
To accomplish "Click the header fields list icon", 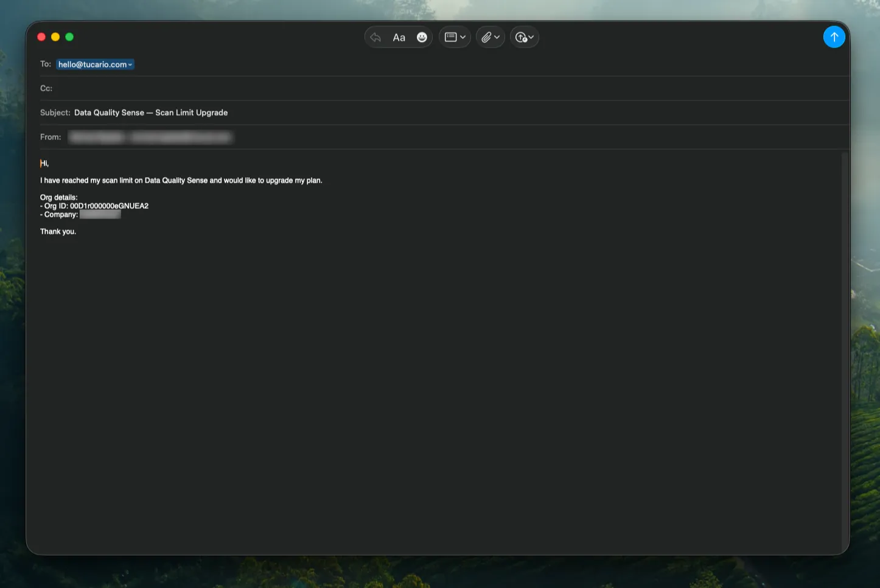I will tap(450, 37).
